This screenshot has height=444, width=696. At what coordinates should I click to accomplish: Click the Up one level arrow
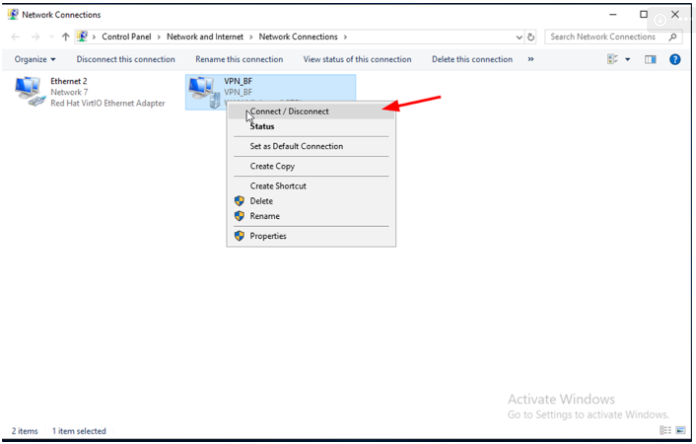tap(66, 37)
